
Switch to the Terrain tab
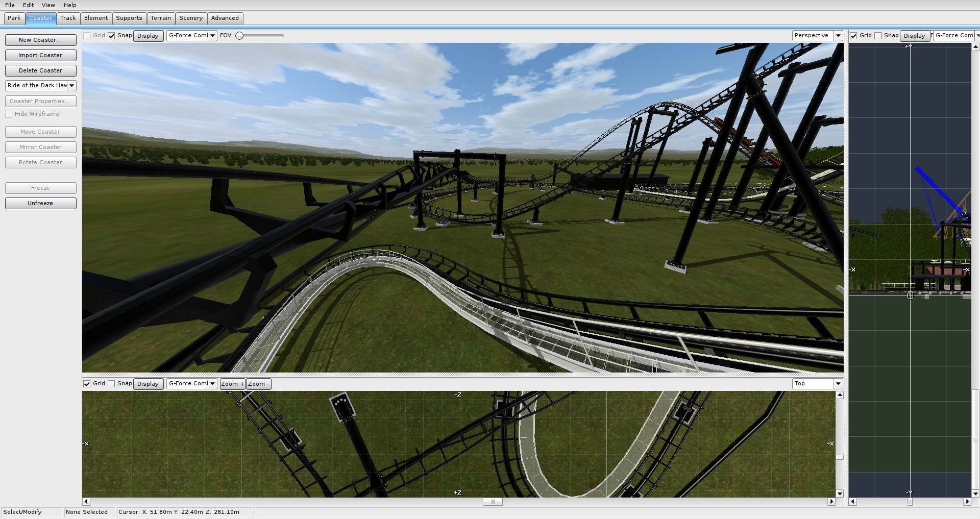pyautogui.click(x=161, y=18)
